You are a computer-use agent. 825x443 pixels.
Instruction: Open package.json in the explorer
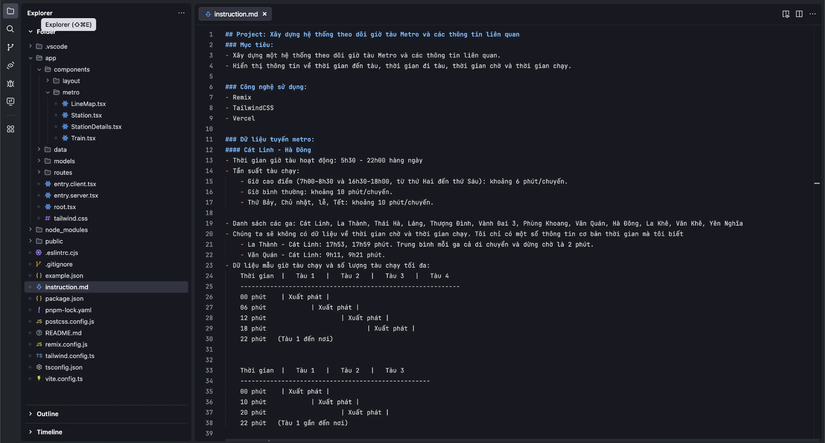pos(64,298)
